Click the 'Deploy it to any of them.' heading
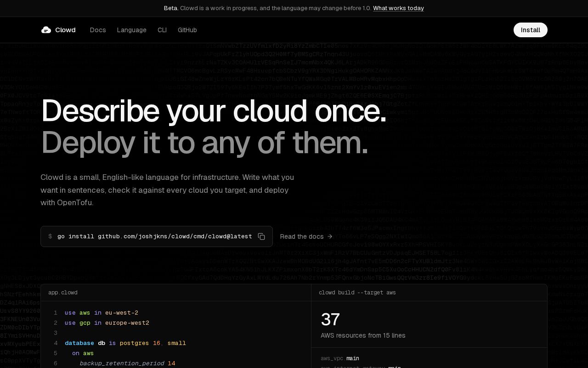Screen dimensions: 588x368 tap(204, 143)
